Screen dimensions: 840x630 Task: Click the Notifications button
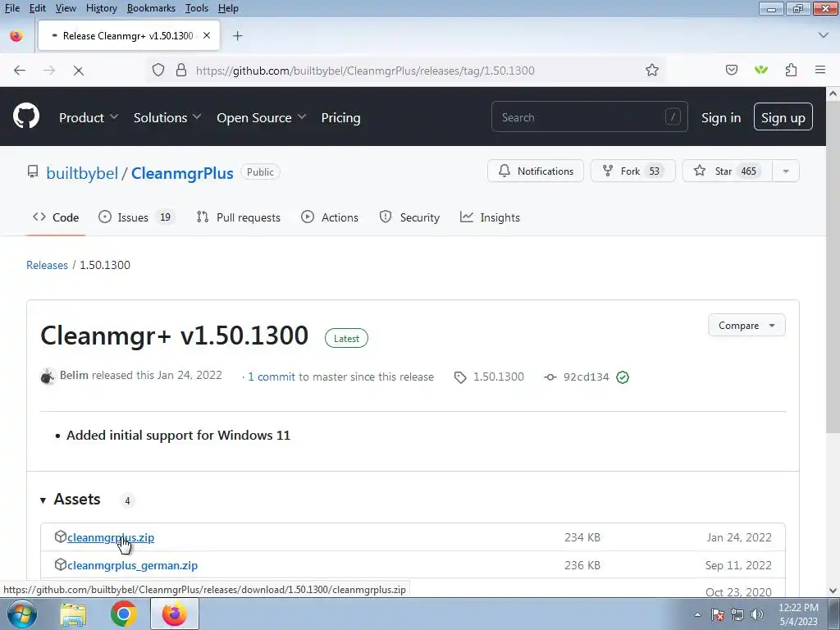tap(535, 171)
